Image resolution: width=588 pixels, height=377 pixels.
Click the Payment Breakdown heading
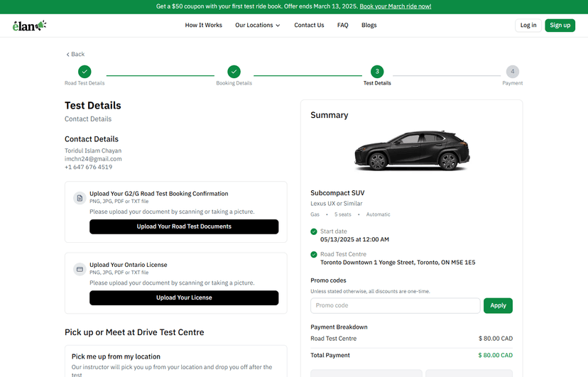339,327
